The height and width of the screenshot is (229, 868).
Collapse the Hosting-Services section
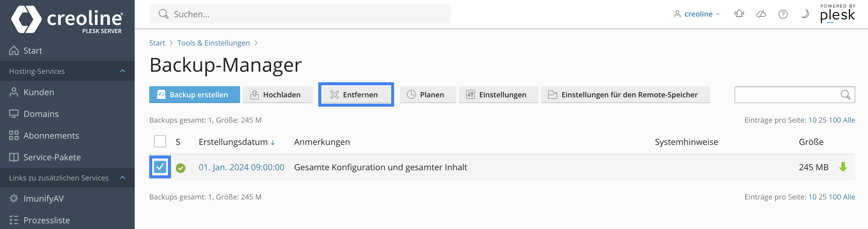123,71
